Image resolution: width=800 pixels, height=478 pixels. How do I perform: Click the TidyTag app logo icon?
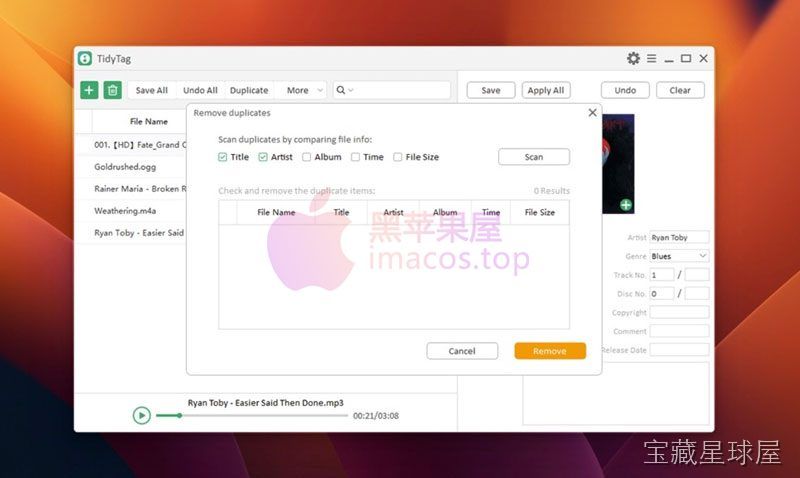[85, 59]
